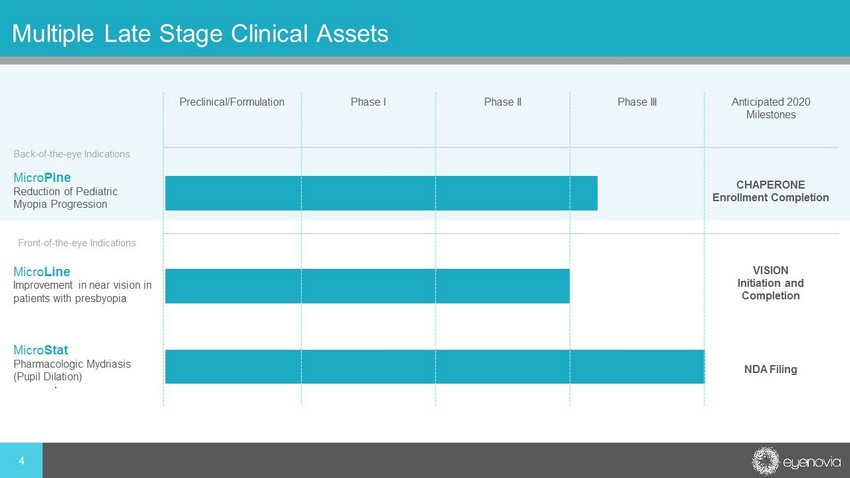The width and height of the screenshot is (850, 478).
Task: Select the slide title Multiple Late Stage Clinical Assets
Action: pyautogui.click(x=199, y=34)
